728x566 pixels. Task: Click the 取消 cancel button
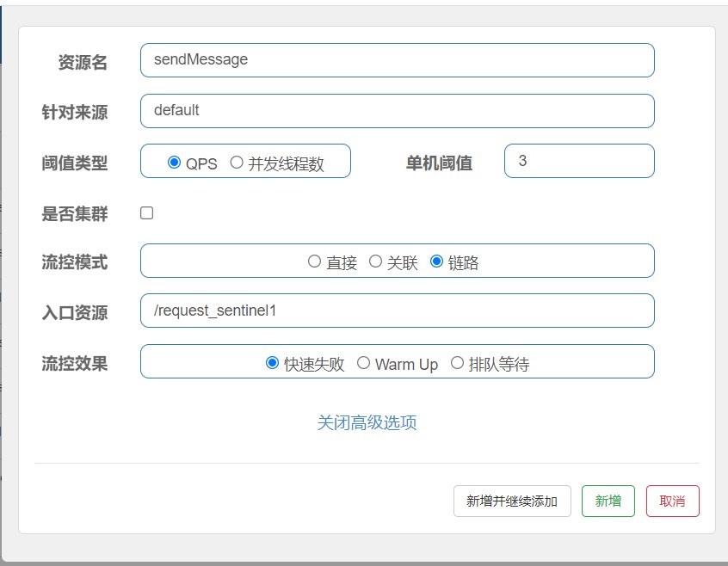(x=673, y=501)
